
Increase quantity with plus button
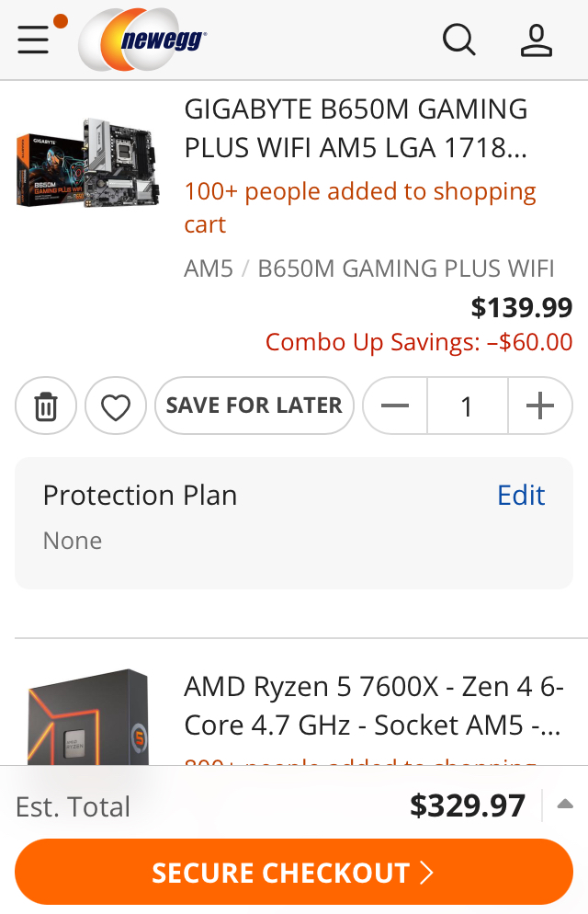(x=540, y=406)
